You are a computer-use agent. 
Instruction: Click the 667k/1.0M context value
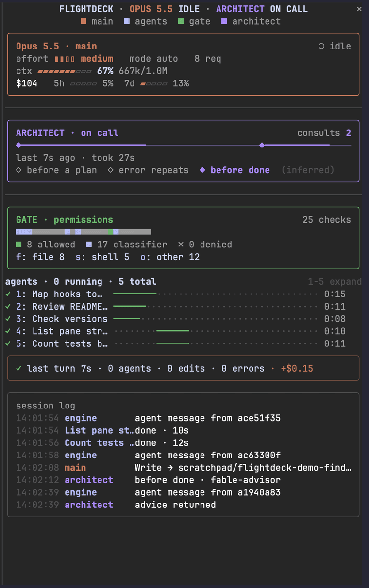coord(143,71)
